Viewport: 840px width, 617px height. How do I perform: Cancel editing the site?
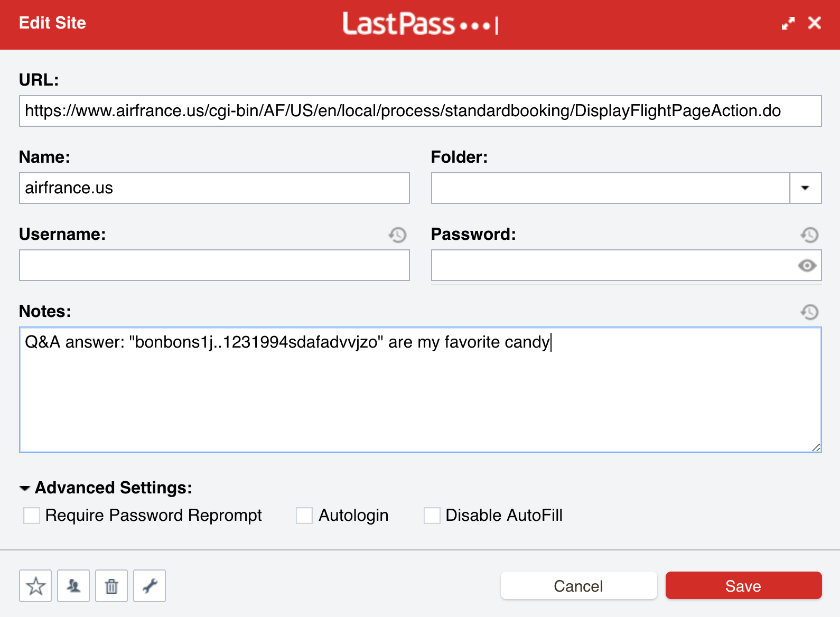click(x=578, y=585)
